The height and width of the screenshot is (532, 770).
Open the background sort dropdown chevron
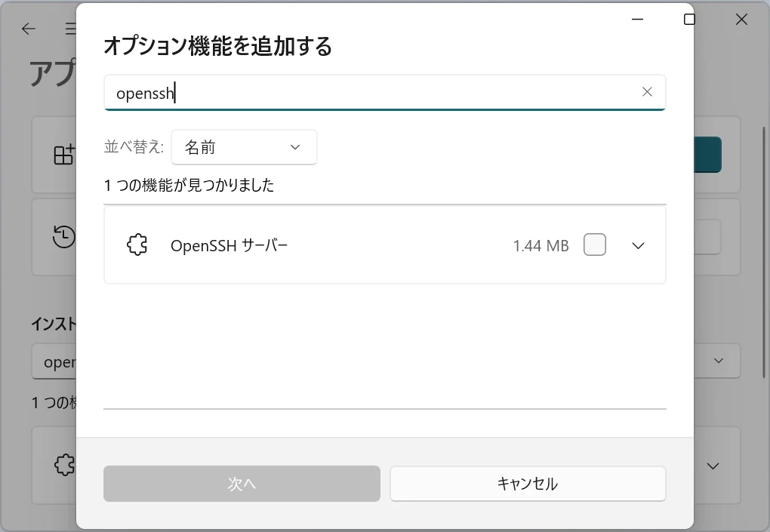(x=718, y=361)
